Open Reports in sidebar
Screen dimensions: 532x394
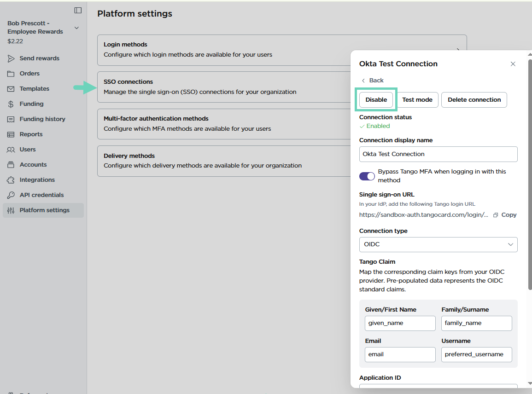31,134
